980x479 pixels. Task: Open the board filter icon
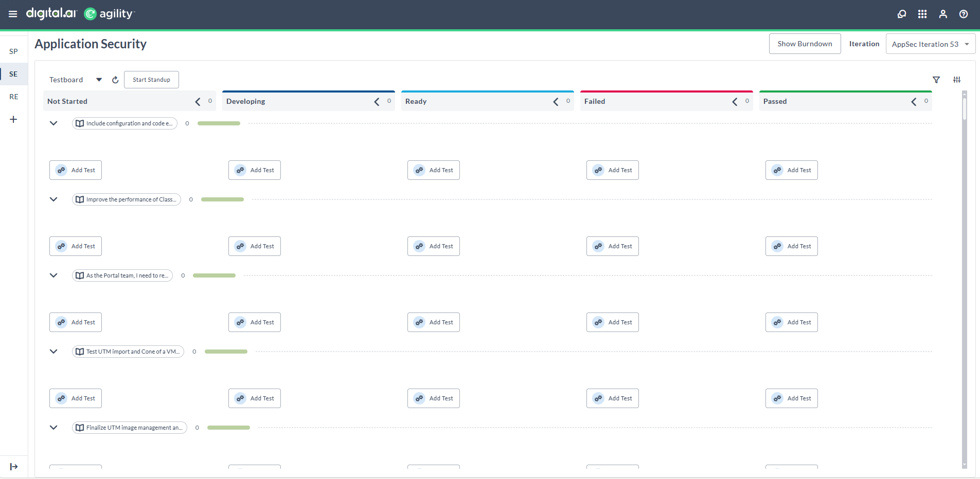tap(936, 80)
